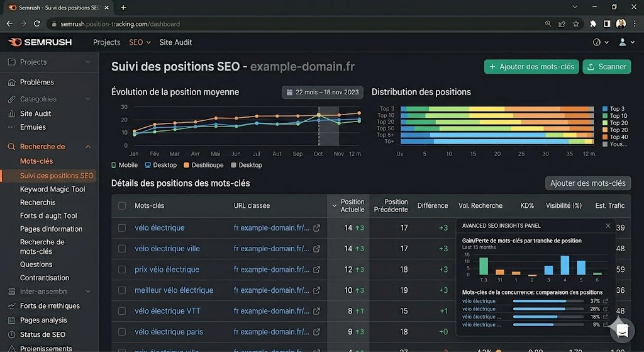
Task: Click the calendar icon in date range
Action: (289, 92)
